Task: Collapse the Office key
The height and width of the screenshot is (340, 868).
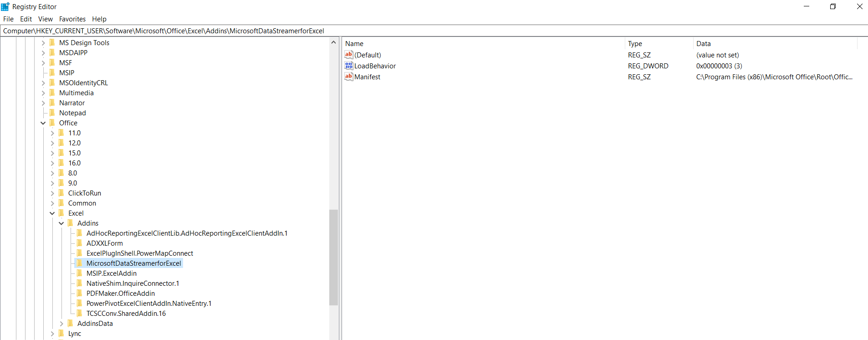Action: pyautogui.click(x=43, y=123)
